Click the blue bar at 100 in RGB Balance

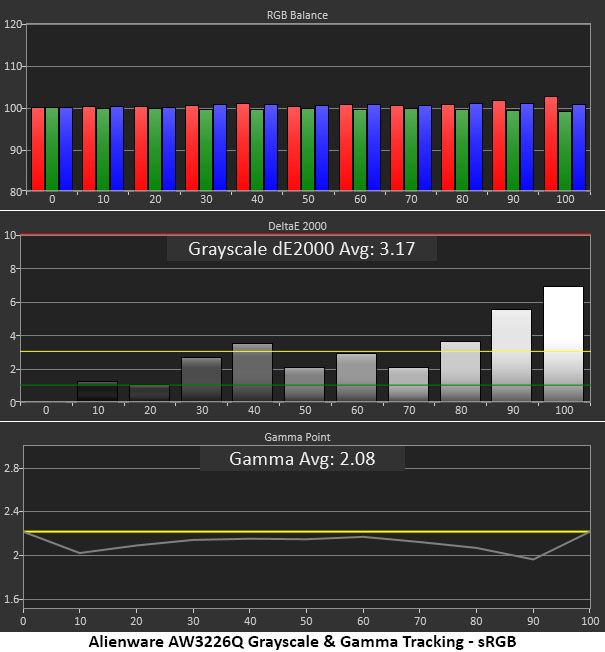click(x=579, y=148)
